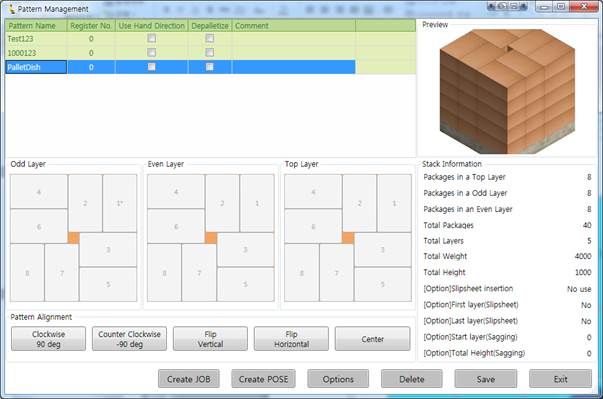603x399 pixels.
Task: Save the pattern settings
Action: point(486,379)
